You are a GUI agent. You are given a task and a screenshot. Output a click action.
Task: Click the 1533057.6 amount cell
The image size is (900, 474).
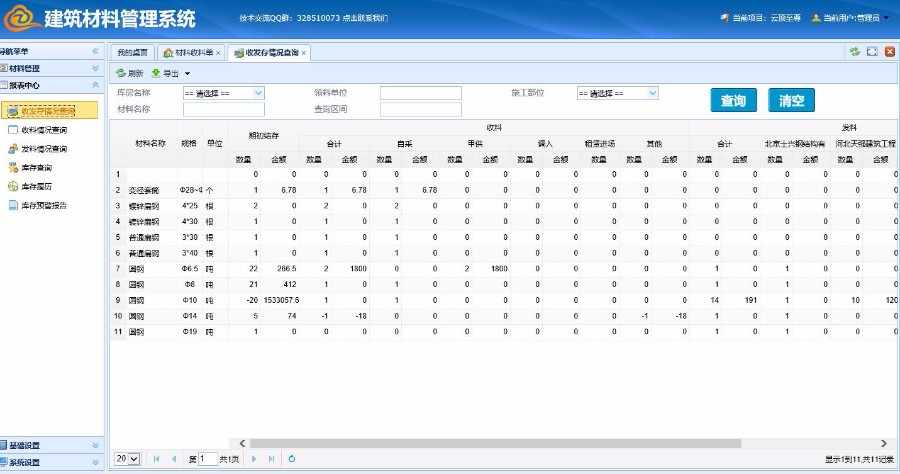tap(281, 300)
